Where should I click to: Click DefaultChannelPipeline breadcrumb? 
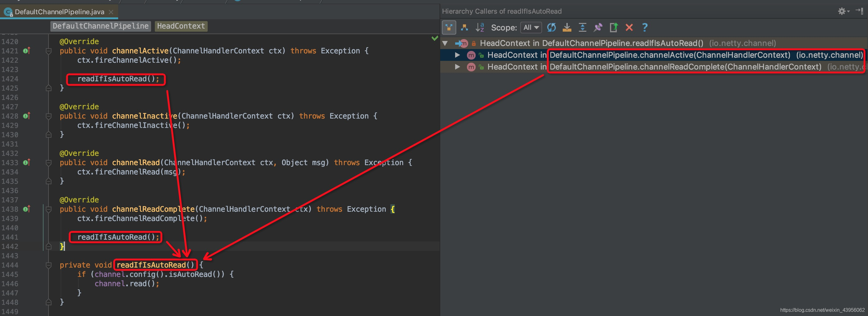coord(100,26)
